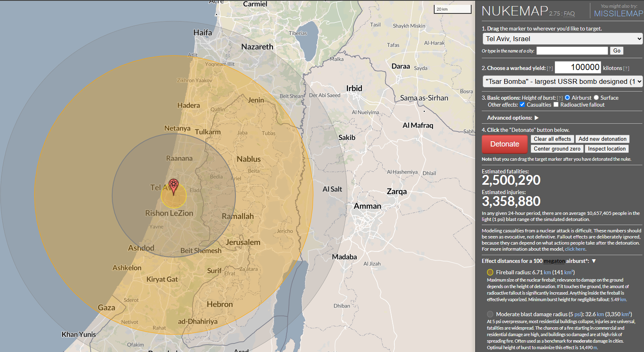
Task: Click Inspect location button
Action: (x=607, y=149)
